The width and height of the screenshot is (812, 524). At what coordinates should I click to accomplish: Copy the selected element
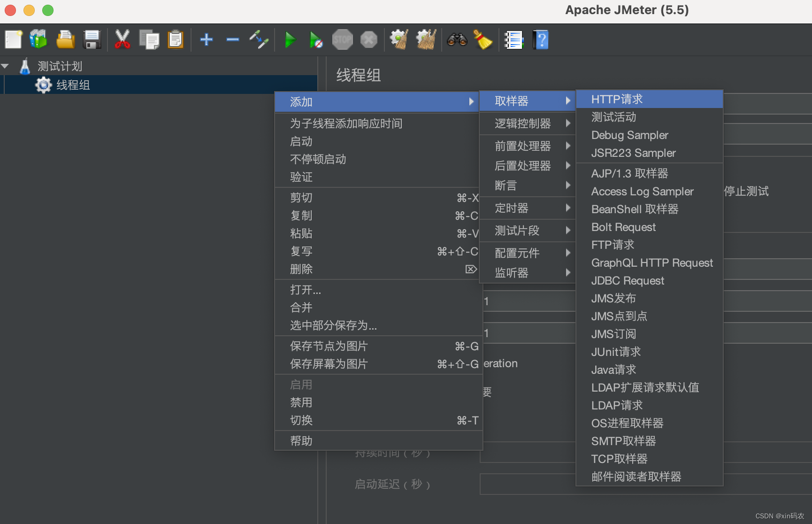click(149, 39)
